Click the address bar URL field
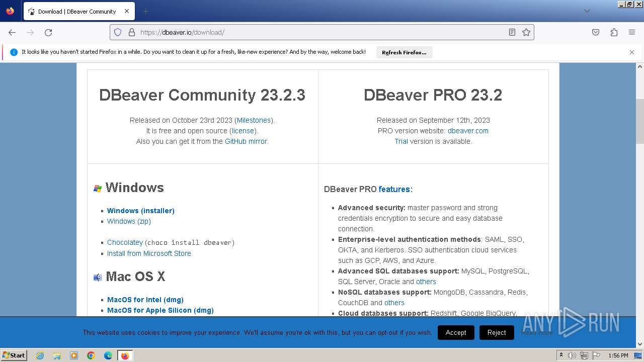The height and width of the screenshot is (362, 644). [322, 32]
